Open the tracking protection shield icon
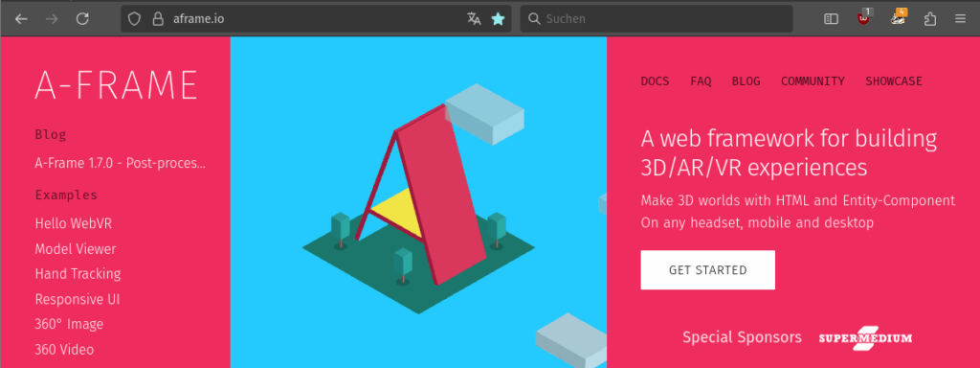Viewport: 980px width, 368px height. coord(134,19)
